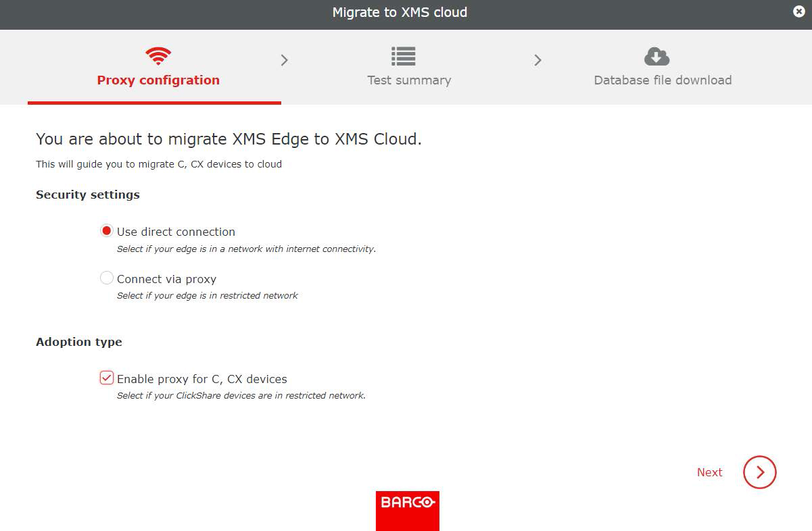The width and height of the screenshot is (812, 531).
Task: Click the Adoption type heading
Action: 79,342
